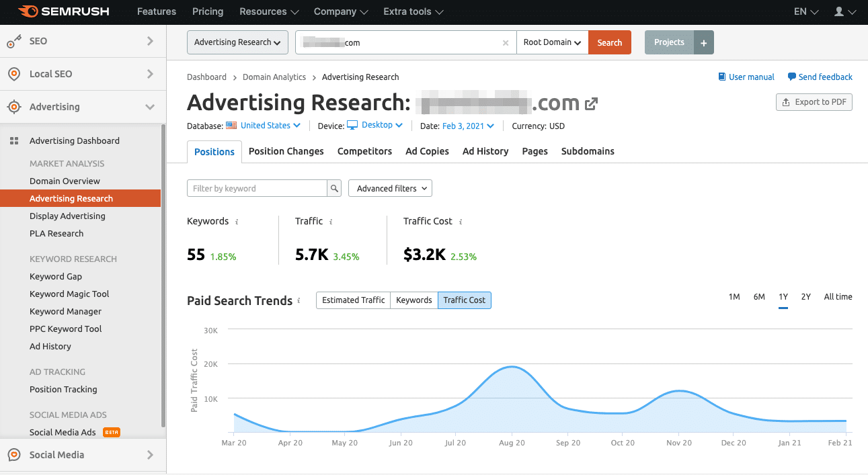The image size is (868, 475).
Task: Select Estimated Traffic chart view
Action: pos(354,300)
